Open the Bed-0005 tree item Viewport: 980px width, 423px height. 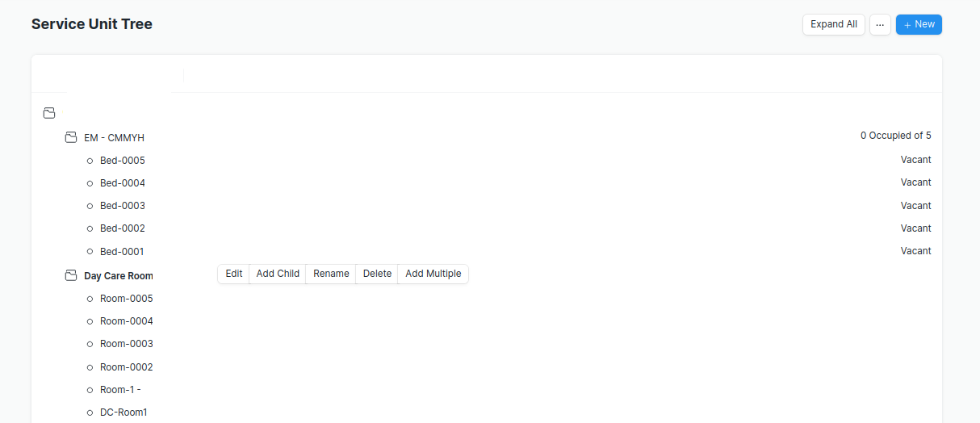[x=123, y=161]
